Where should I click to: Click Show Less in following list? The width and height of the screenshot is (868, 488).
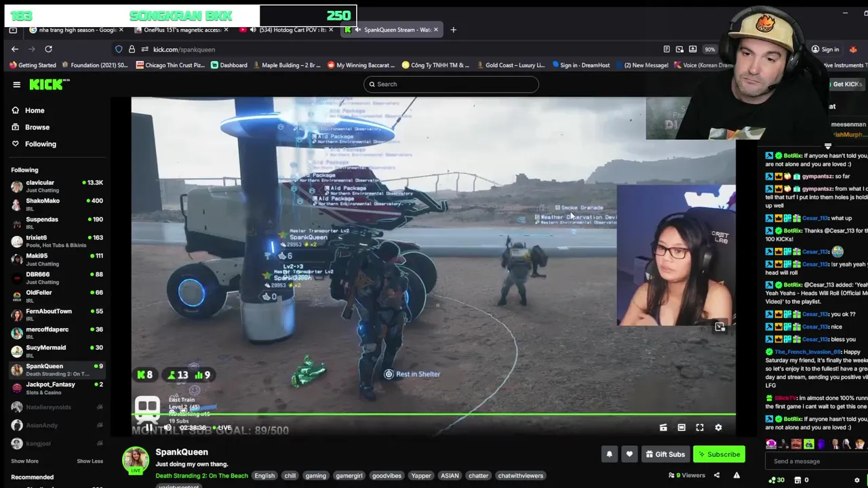[90, 461]
